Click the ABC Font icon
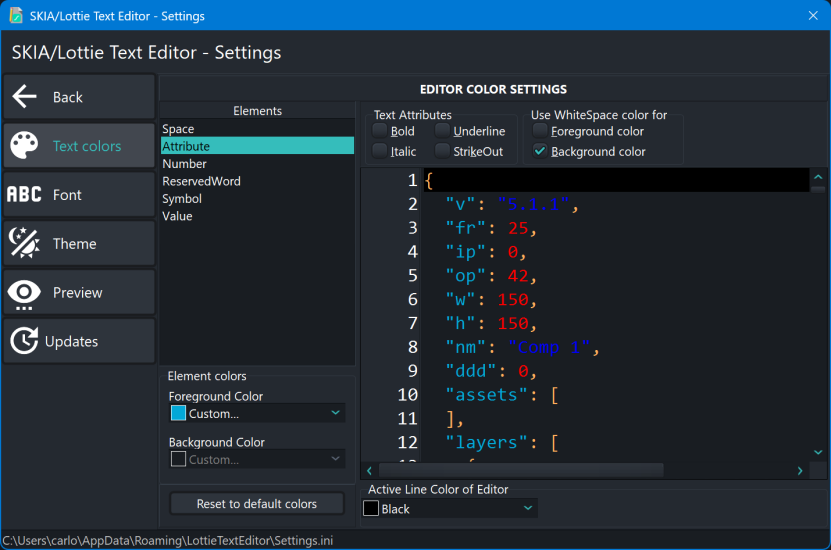The width and height of the screenshot is (831, 550). coord(24,194)
